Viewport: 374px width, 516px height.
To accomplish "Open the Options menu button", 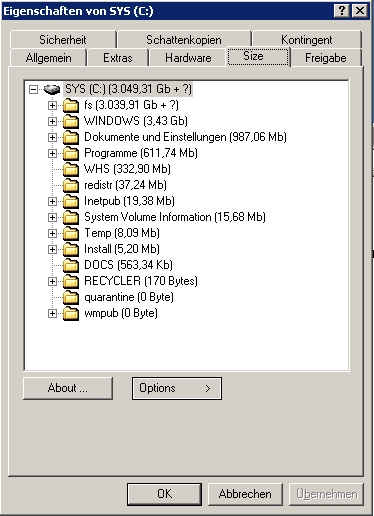I will point(177,388).
